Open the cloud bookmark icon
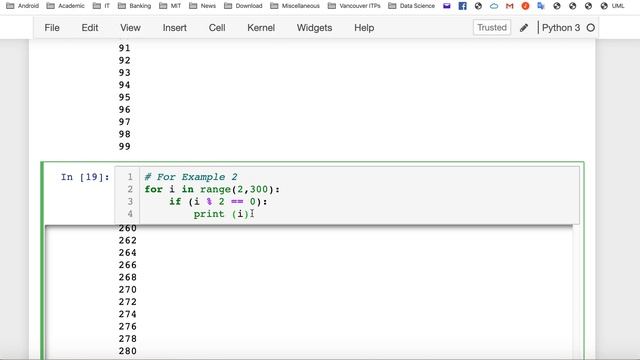Image resolution: width=640 pixels, height=360 pixels. point(494,6)
